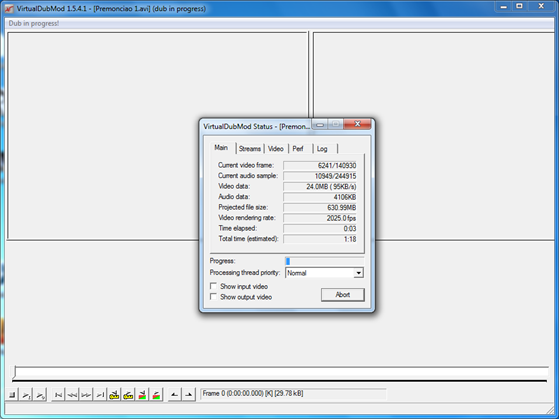Click the Total time estimated value 1:18
Image resolution: width=559 pixels, height=419 pixels.
pyautogui.click(x=320, y=239)
